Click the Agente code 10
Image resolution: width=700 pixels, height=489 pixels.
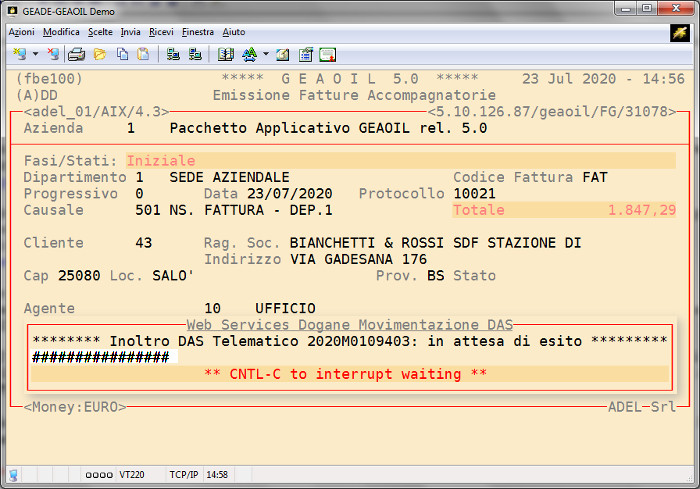pos(212,308)
